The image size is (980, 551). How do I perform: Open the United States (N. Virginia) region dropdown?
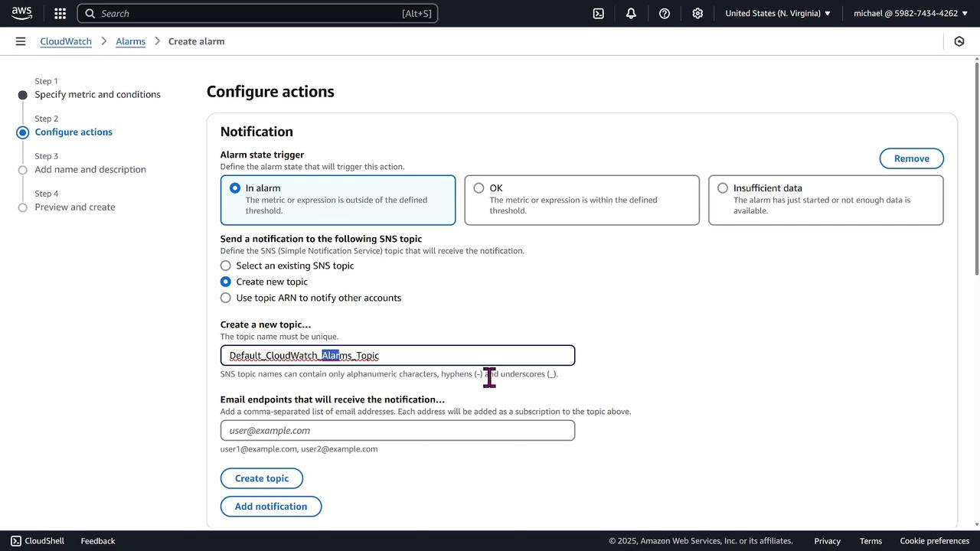click(x=778, y=13)
